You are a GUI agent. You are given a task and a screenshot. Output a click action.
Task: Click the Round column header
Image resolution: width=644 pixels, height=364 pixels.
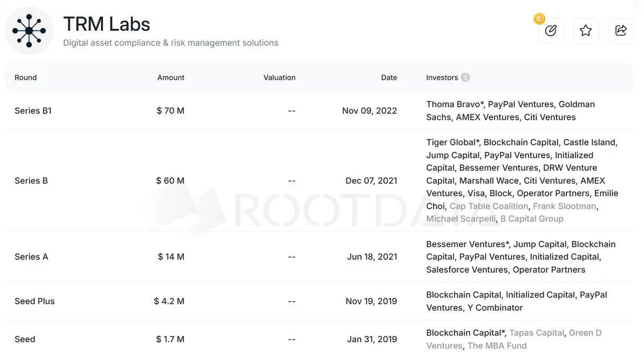point(26,77)
